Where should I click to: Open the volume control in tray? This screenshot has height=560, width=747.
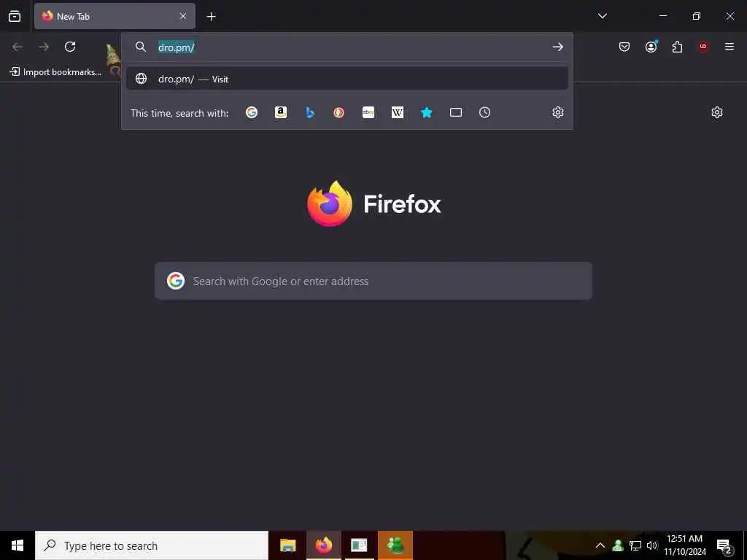click(652, 545)
